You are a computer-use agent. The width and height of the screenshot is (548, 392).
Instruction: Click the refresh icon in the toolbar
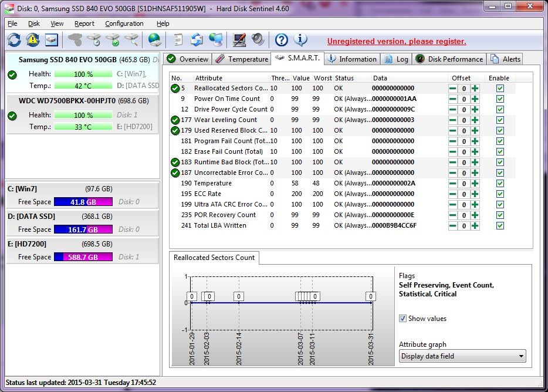click(14, 40)
